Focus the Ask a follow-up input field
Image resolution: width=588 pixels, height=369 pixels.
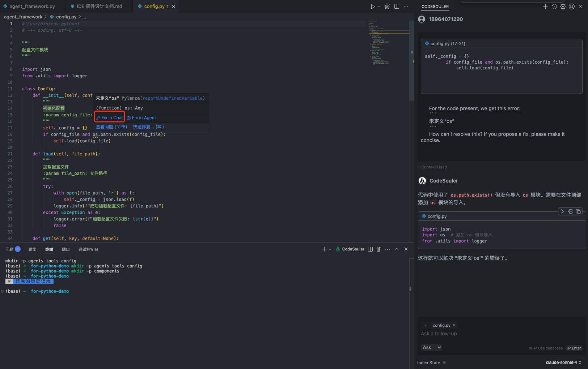coord(501,334)
